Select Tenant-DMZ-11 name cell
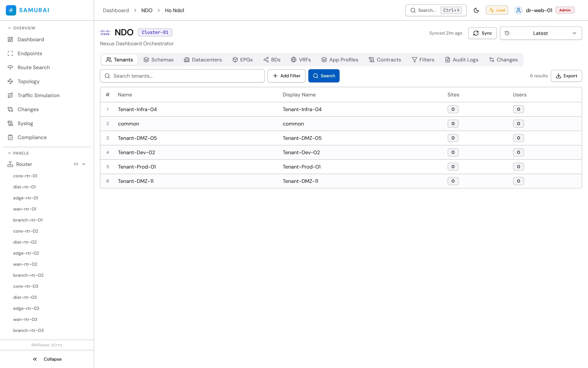The image size is (588, 368). [x=136, y=181]
